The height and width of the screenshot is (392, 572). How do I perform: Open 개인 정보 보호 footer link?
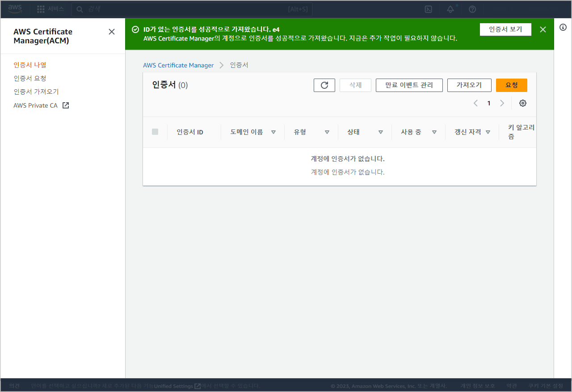click(x=478, y=386)
